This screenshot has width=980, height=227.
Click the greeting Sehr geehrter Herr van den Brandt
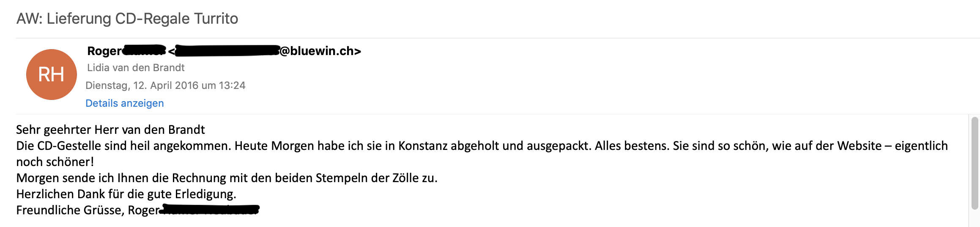click(x=110, y=130)
